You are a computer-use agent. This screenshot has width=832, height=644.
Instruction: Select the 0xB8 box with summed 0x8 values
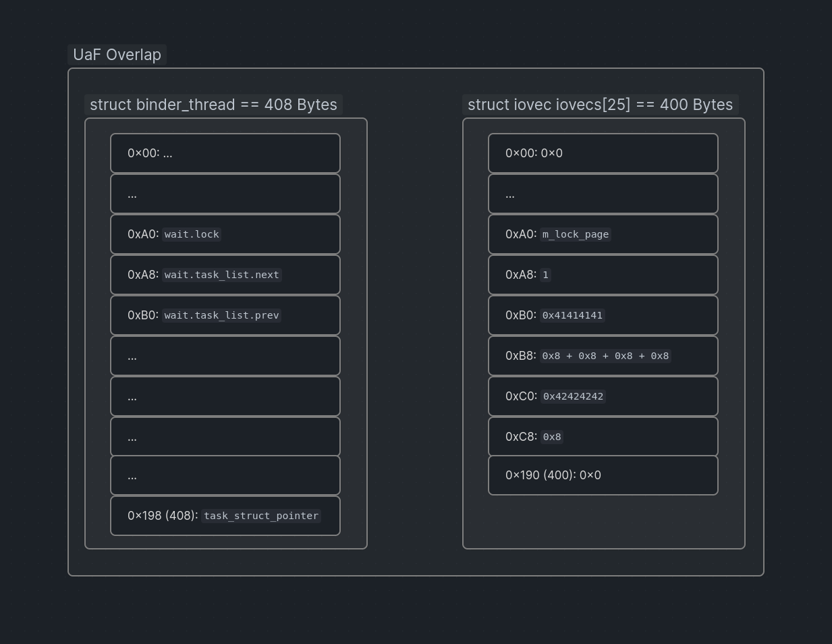tap(603, 356)
